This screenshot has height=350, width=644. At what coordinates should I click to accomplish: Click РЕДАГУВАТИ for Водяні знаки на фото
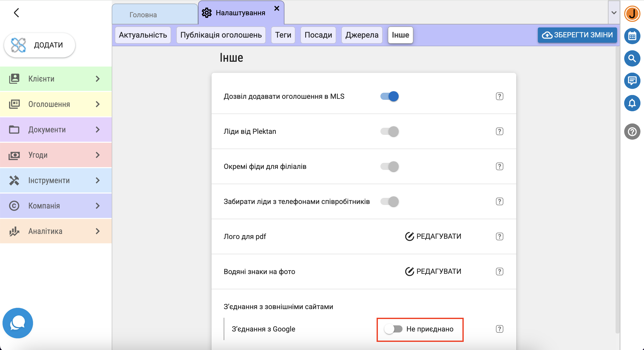(433, 272)
